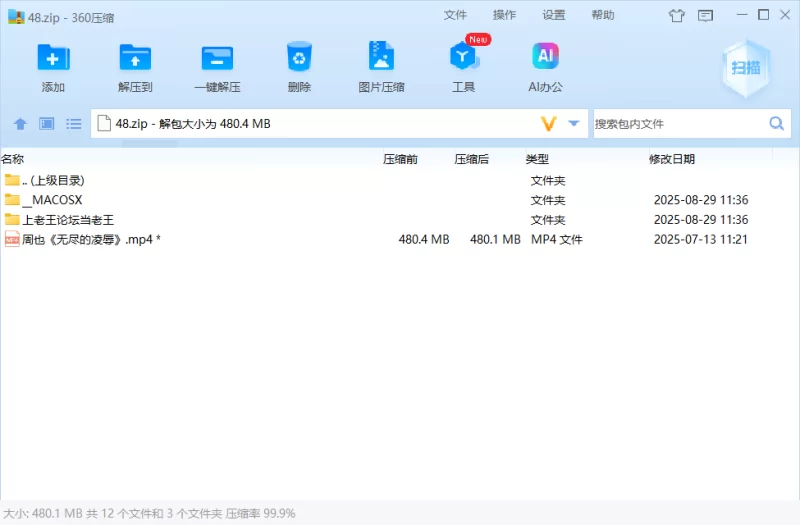This screenshot has width=800, height=525.
Task: Minimize the 360压缩 window
Action: pyautogui.click(x=742, y=15)
